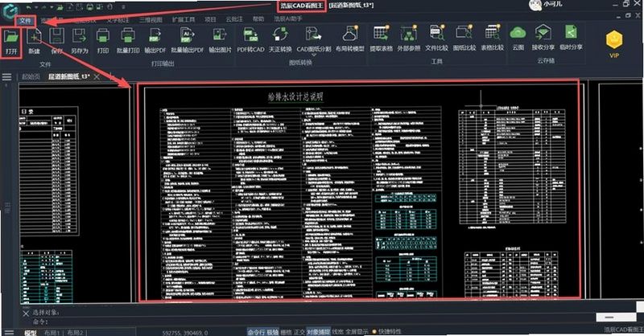Expand the redo history dropdown arrow
Screen dimensions: 644x336
pos(51,8)
